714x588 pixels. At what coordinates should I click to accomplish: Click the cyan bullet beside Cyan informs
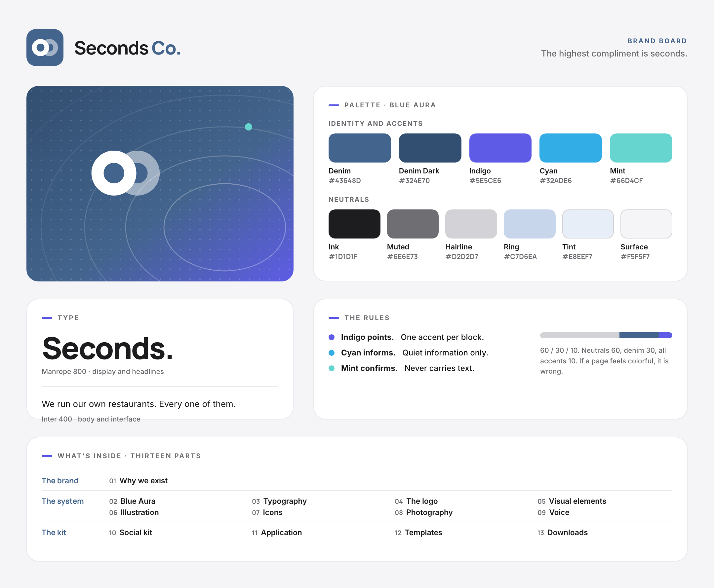click(x=332, y=353)
